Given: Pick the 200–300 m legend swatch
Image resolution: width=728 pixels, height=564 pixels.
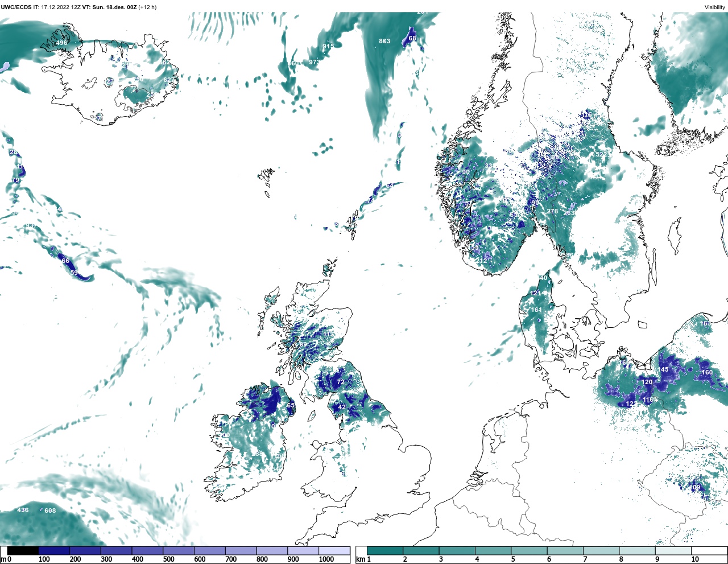Looking at the screenshot, I should coord(85,550).
